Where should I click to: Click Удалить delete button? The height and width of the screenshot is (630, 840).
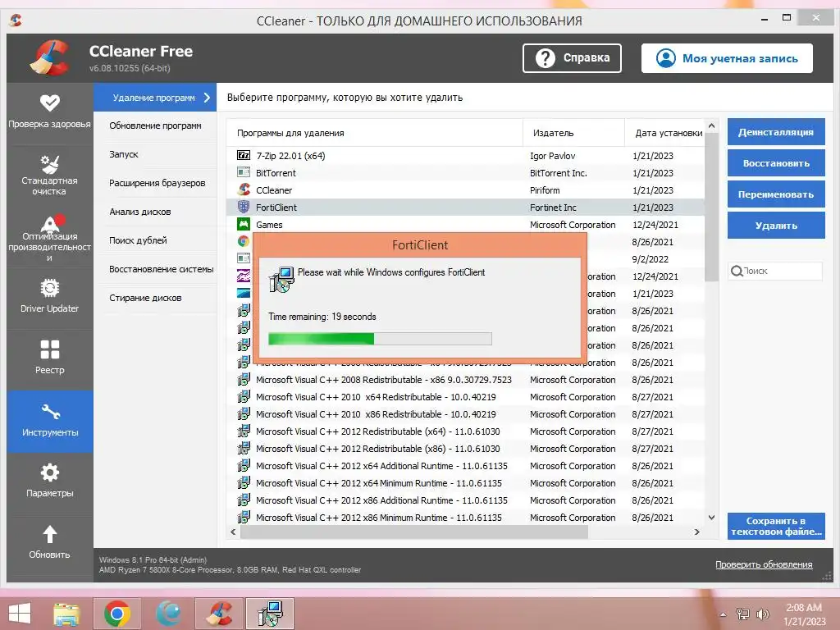click(x=776, y=225)
